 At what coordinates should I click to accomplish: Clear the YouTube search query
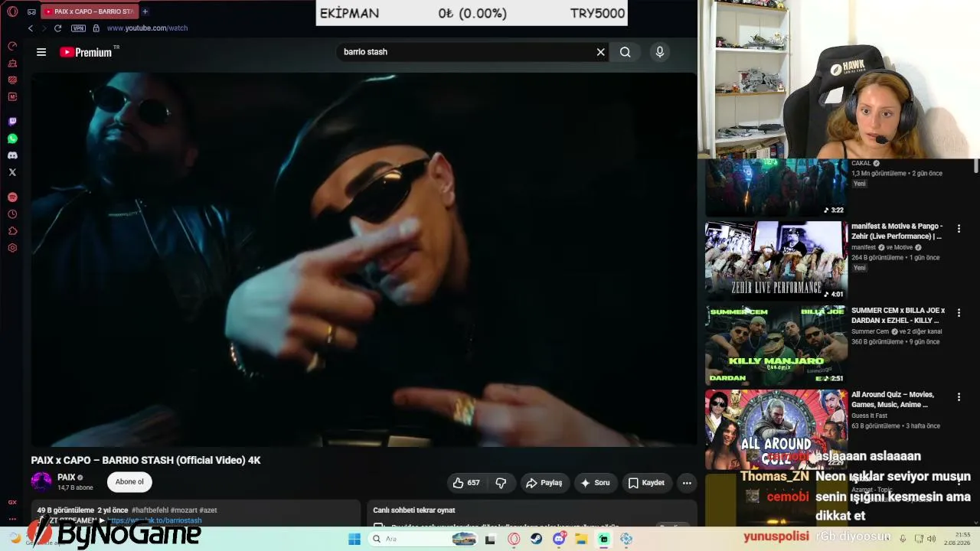tap(601, 52)
